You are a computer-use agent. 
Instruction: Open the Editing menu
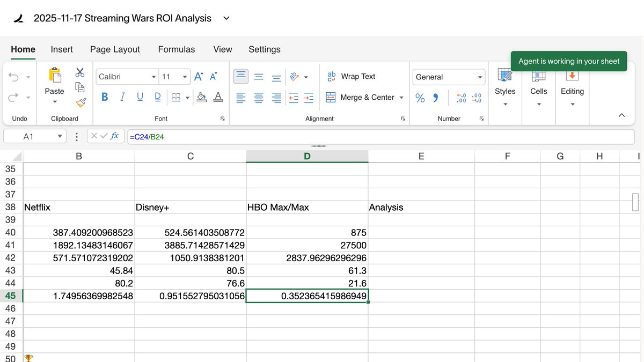[572, 88]
